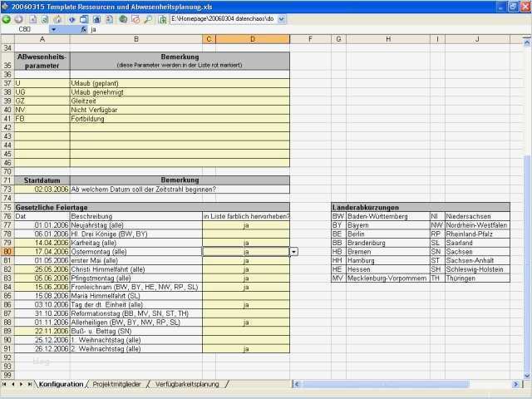
Task: Select the start date cell 02.03.2006
Action: [42, 190]
